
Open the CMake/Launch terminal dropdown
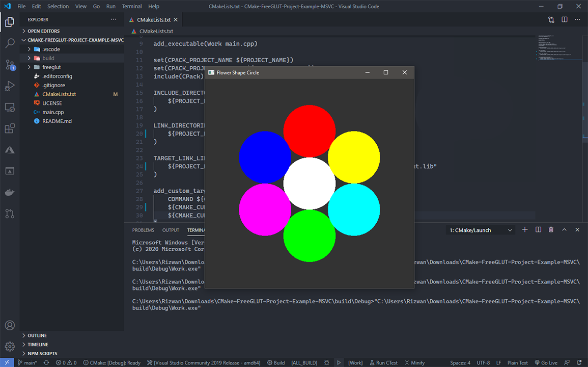pos(481,230)
